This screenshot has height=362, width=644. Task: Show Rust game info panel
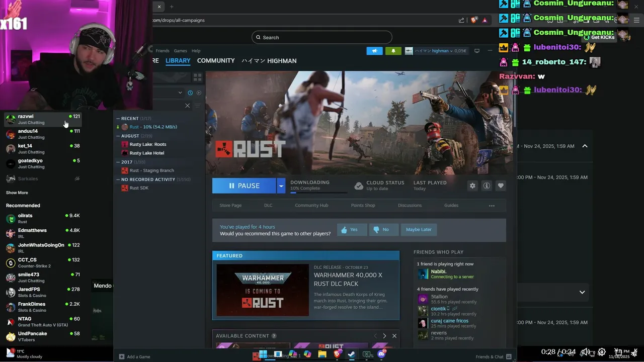[487, 186]
